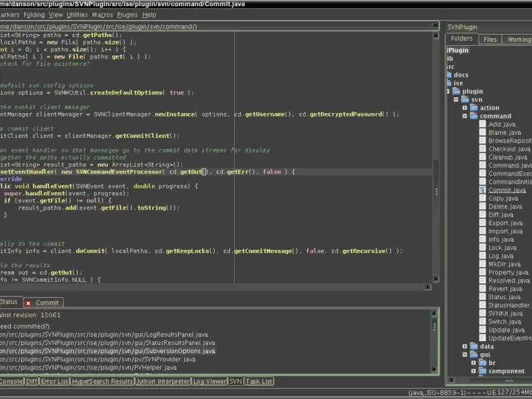
Task: Switch to the Folders tab
Action: click(462, 39)
